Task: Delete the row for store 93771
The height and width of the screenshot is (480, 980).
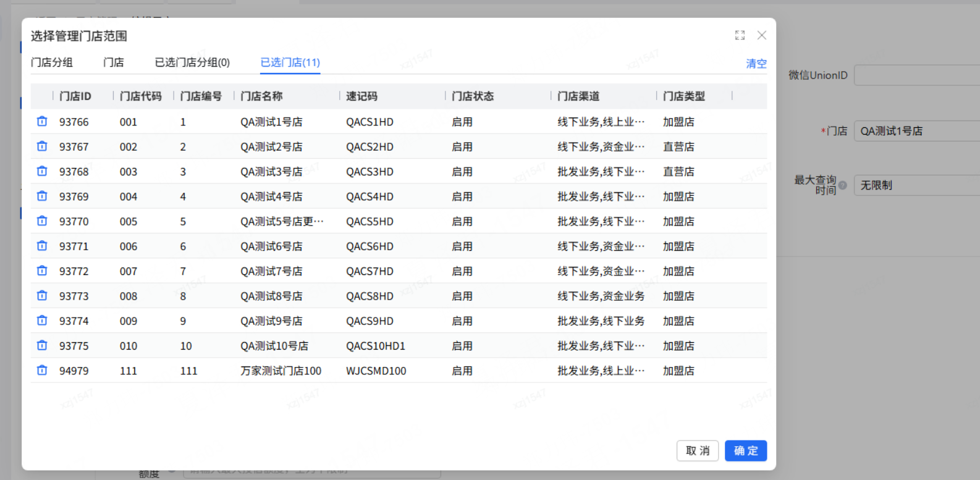Action: (42, 246)
